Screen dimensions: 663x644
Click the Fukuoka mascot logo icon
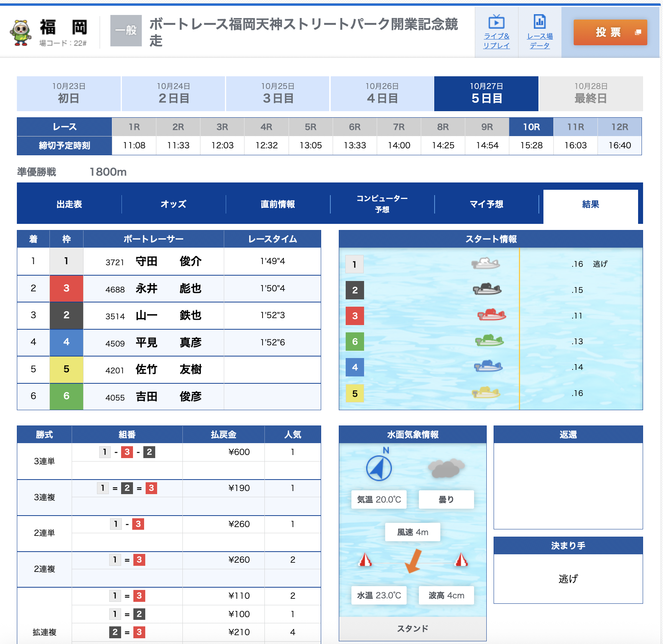point(20,33)
